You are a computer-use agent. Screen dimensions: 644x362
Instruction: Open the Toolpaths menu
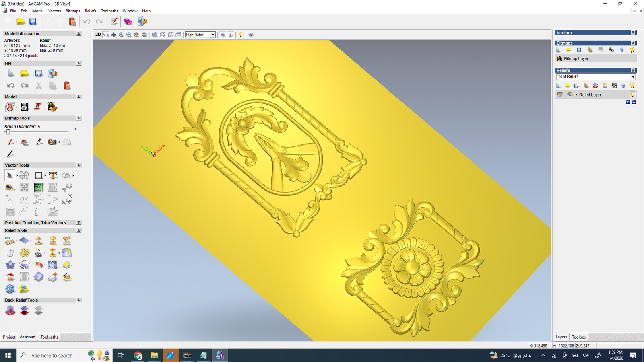[x=109, y=11]
